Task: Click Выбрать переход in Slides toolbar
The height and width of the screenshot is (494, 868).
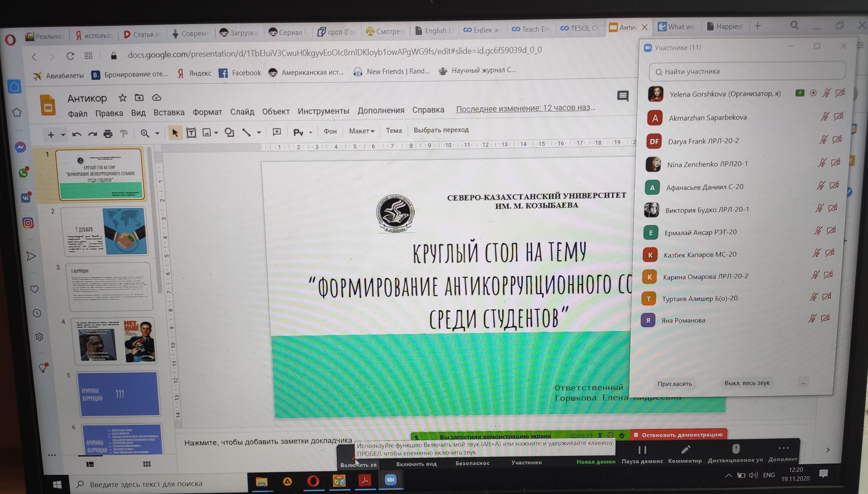Action: [x=441, y=130]
